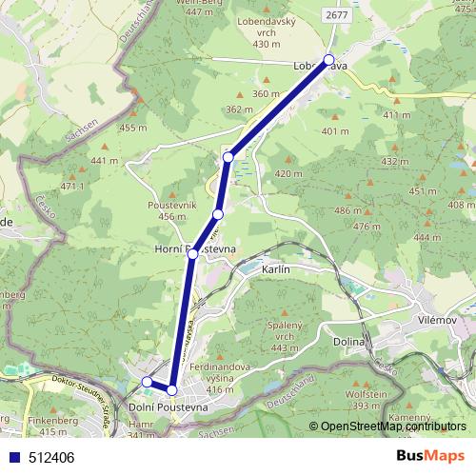Open the BusMaps logo link

pos(430,456)
